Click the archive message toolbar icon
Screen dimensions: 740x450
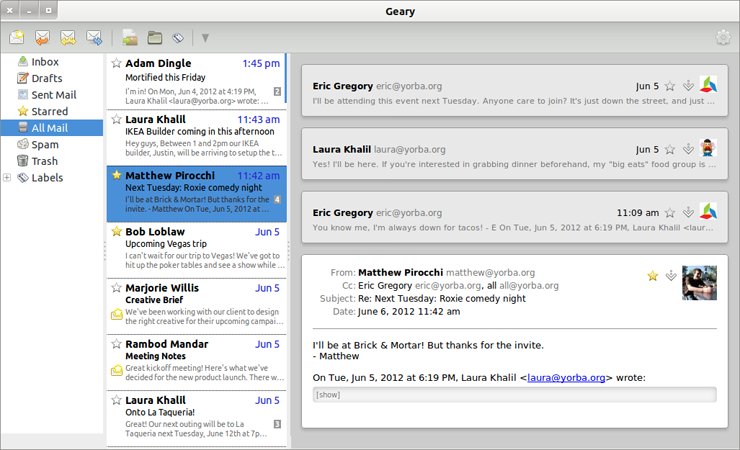click(129, 39)
